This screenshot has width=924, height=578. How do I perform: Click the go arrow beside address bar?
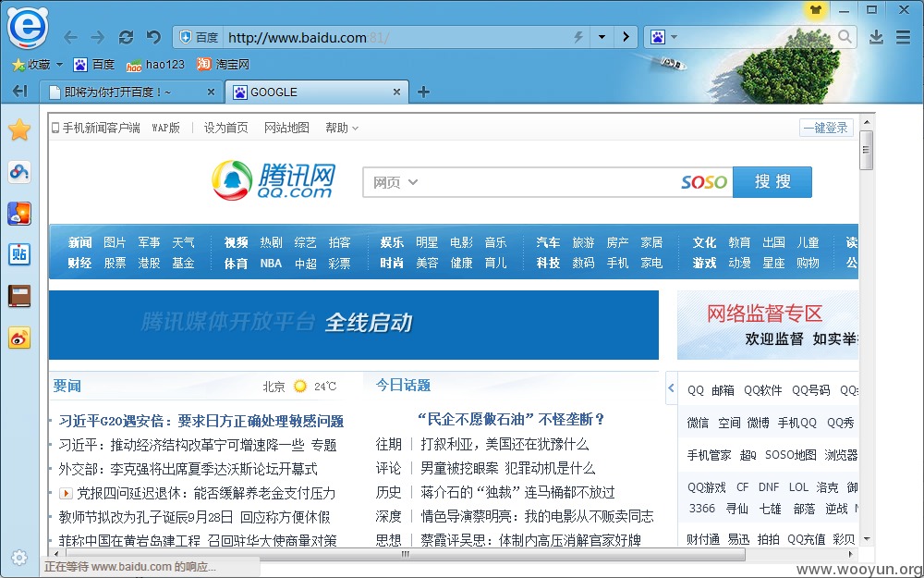click(626, 37)
